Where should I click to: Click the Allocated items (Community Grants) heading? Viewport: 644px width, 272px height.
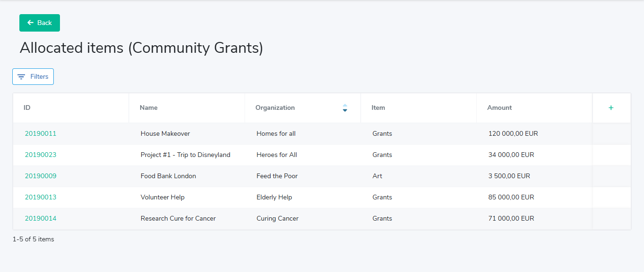click(141, 48)
